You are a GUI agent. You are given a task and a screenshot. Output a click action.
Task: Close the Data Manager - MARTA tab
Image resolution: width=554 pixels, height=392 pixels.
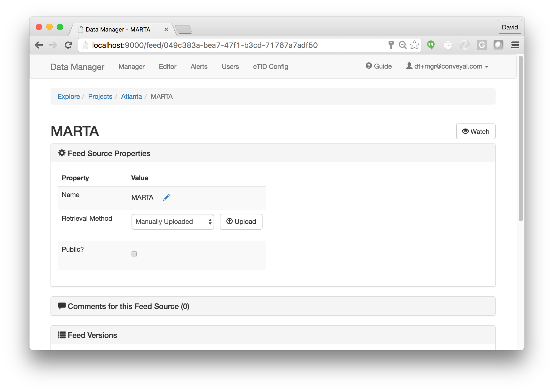166,29
